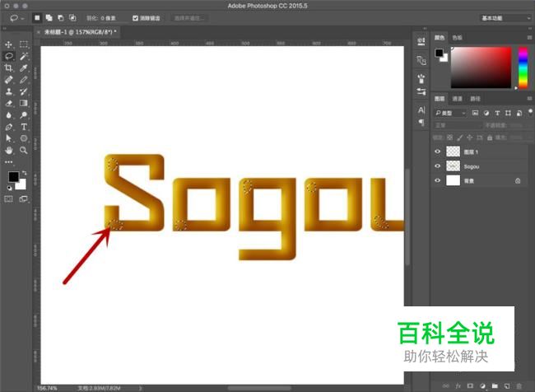Click the rainbow hue slider
This screenshot has height=392, width=535.
coord(523,68)
